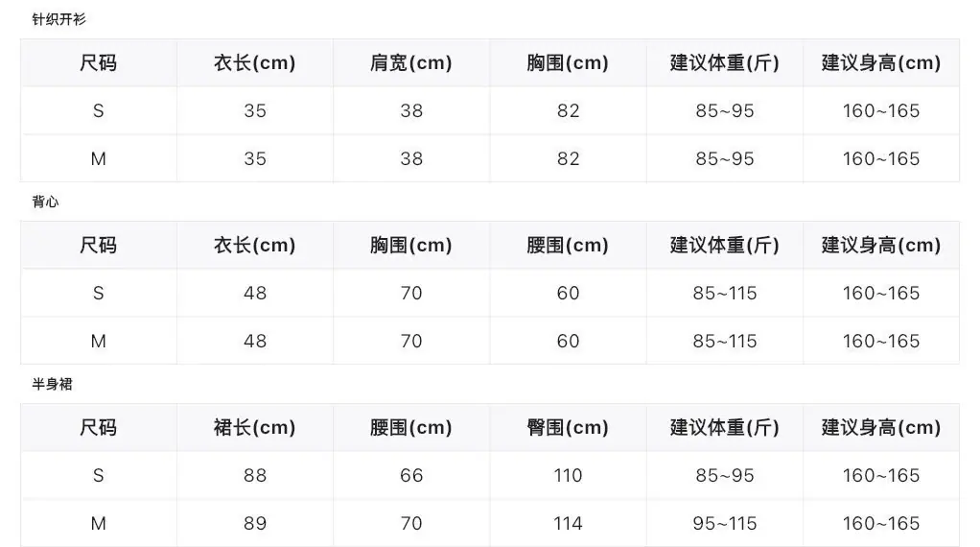The height and width of the screenshot is (547, 980).
Task: Click the 臀围(cm) column header
Action: 568,428
